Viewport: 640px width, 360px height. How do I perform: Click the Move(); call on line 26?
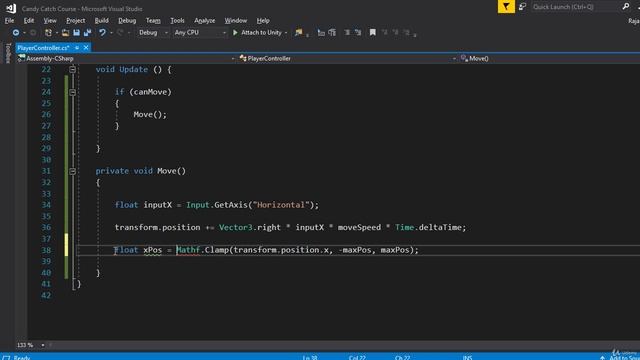150,115
